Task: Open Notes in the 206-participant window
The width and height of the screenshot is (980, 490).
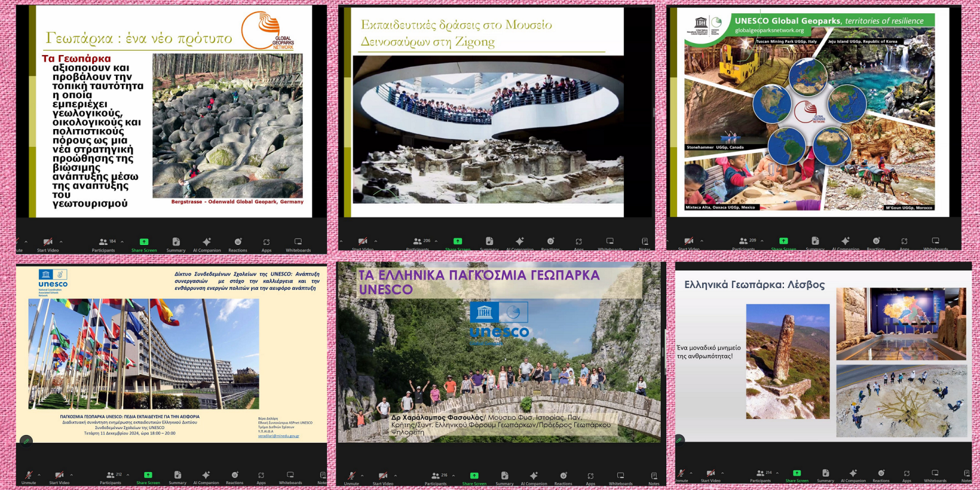Action: (645, 244)
